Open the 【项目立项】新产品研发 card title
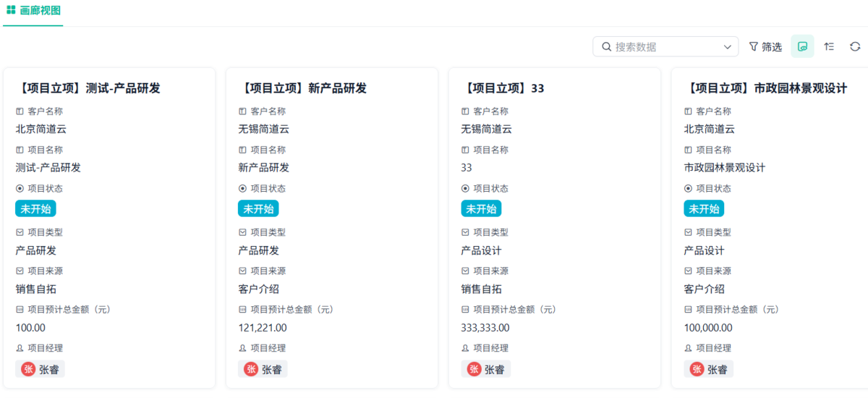Image resolution: width=868 pixels, height=398 pixels. tap(302, 88)
